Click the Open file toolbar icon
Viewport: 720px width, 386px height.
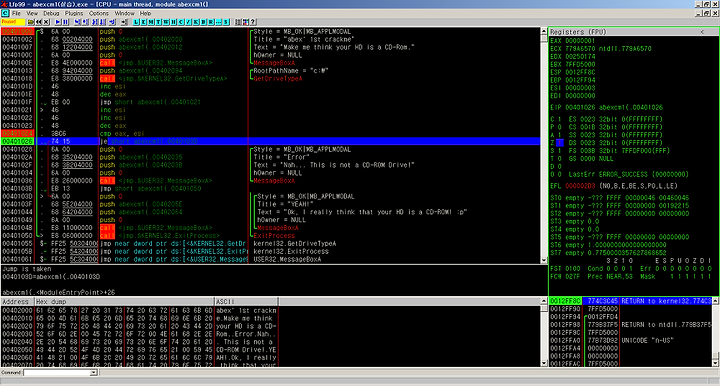click(31, 22)
